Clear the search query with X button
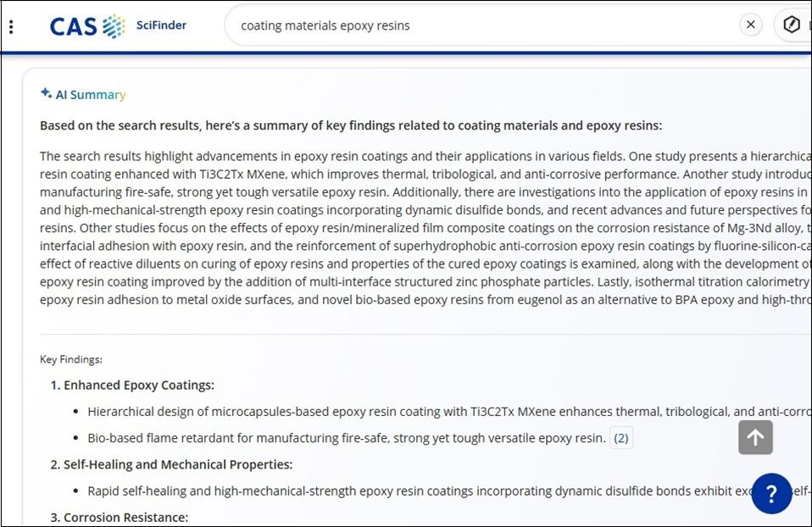 (x=750, y=25)
